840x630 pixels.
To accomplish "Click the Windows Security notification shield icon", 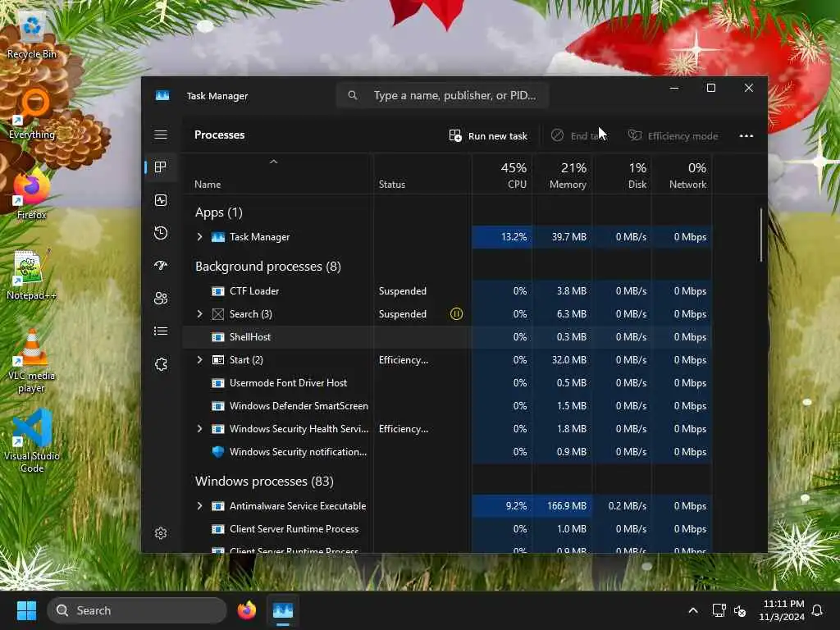I will click(217, 452).
